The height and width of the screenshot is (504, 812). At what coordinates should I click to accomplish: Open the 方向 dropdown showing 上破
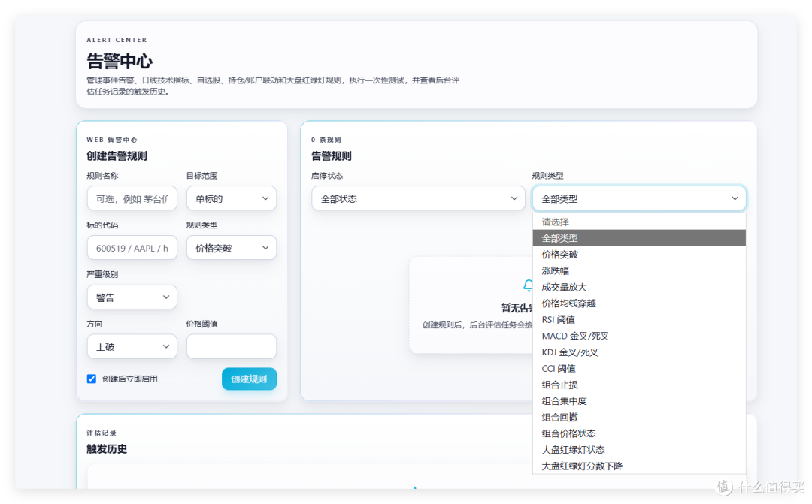click(x=132, y=347)
